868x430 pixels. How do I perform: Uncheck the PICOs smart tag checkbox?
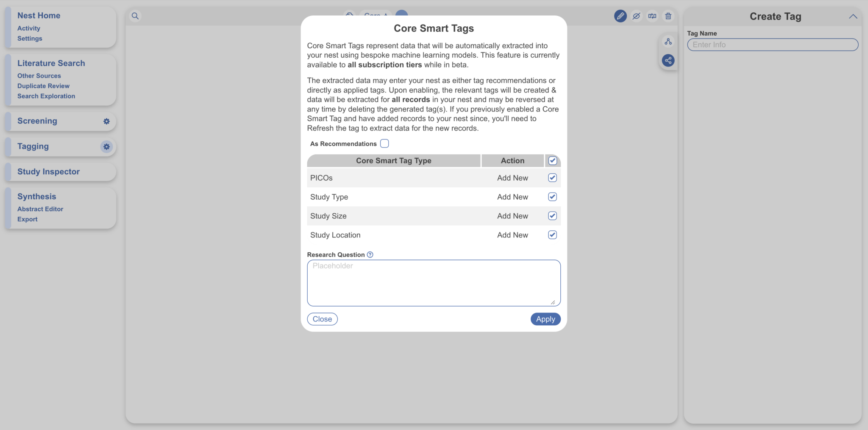click(552, 178)
